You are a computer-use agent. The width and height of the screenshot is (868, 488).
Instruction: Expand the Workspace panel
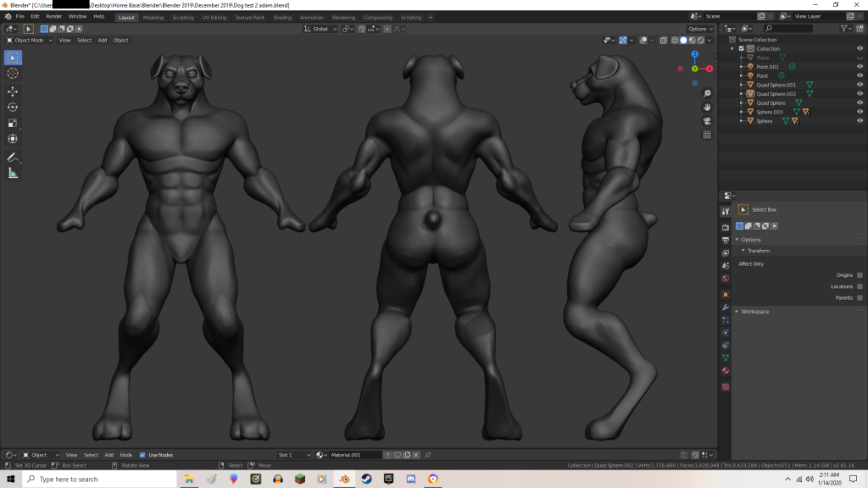pos(754,312)
